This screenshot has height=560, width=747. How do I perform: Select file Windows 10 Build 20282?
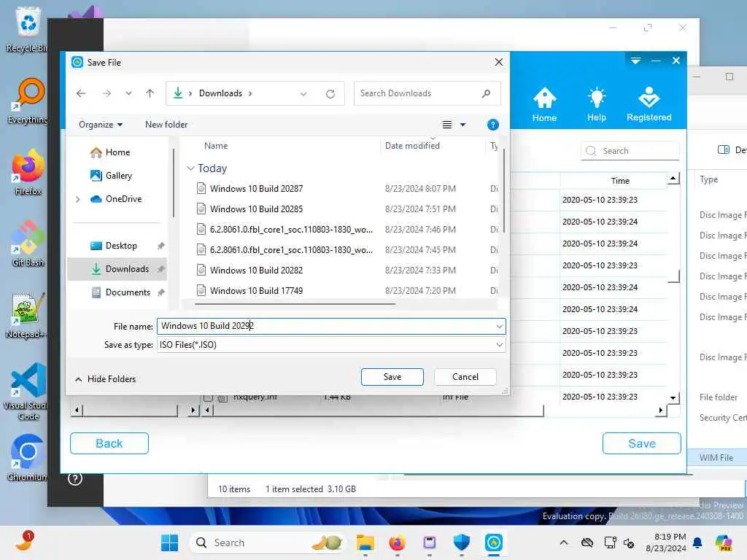[256, 271]
